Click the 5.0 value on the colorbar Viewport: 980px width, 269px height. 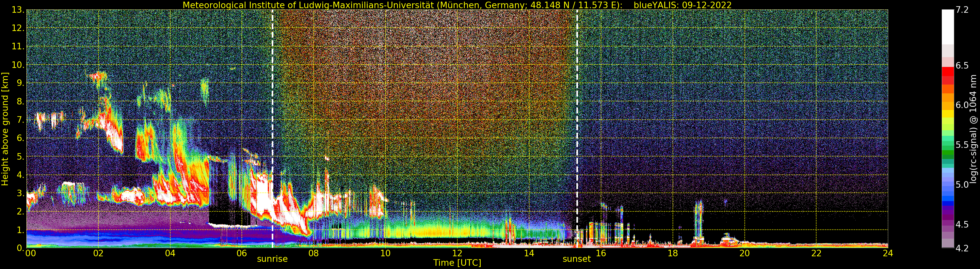[x=962, y=184]
